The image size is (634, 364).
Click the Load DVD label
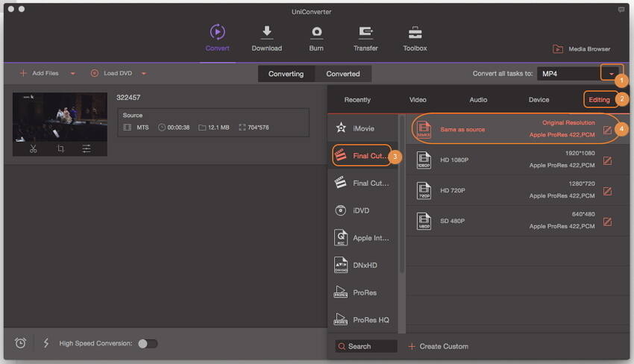tap(118, 73)
